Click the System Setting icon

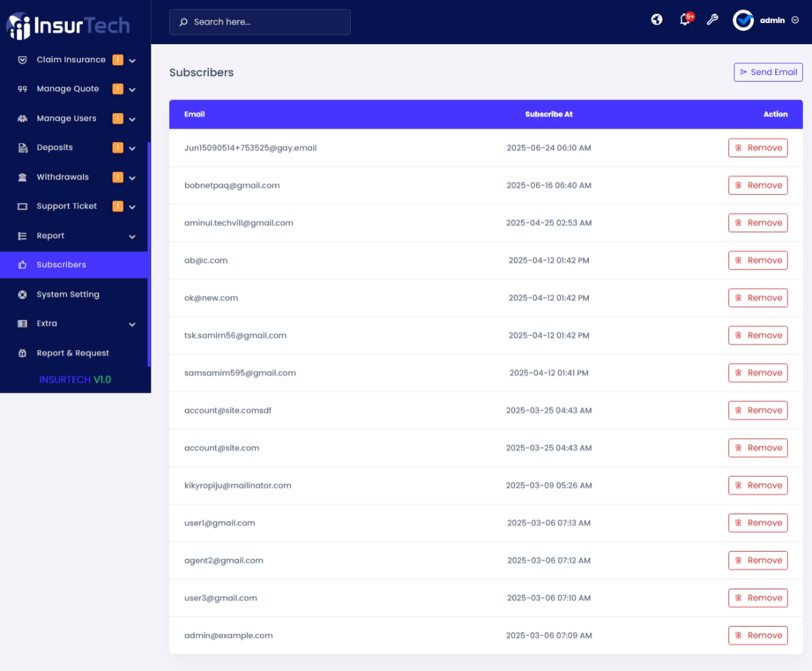click(x=22, y=294)
